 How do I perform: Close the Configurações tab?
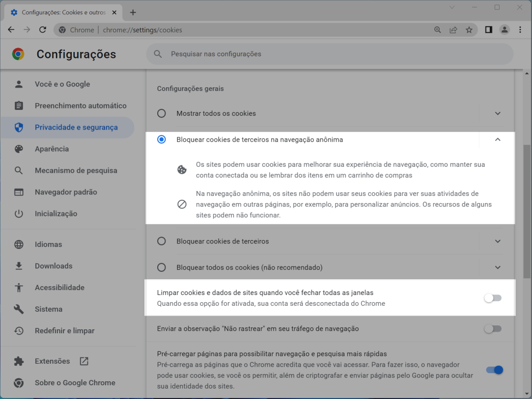click(114, 13)
